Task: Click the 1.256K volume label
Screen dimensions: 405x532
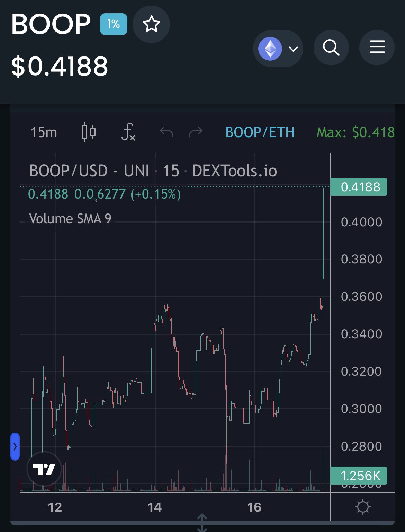Action: pyautogui.click(x=359, y=476)
